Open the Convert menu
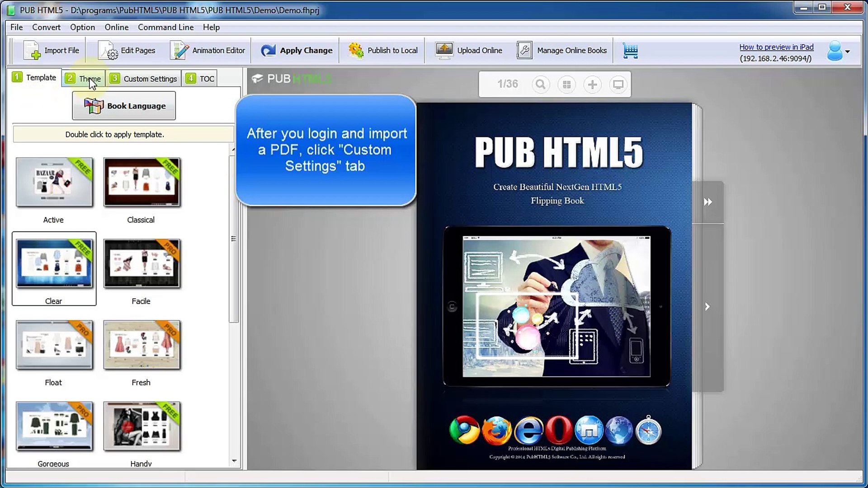 46,27
